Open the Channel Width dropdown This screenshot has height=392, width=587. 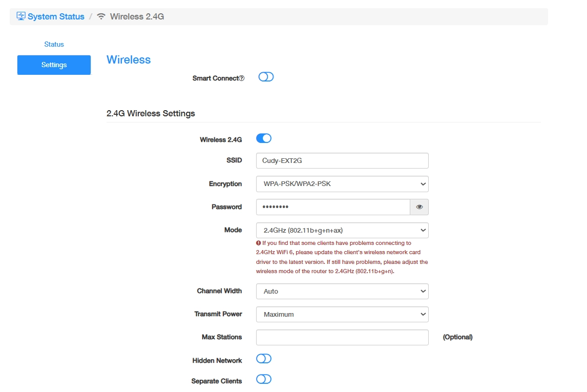pos(342,291)
